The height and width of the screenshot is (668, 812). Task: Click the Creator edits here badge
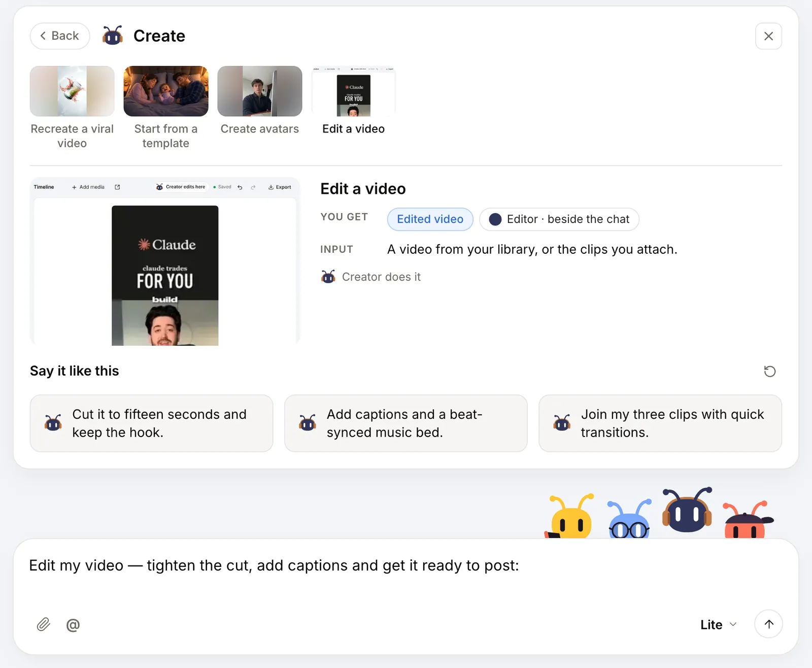click(181, 187)
